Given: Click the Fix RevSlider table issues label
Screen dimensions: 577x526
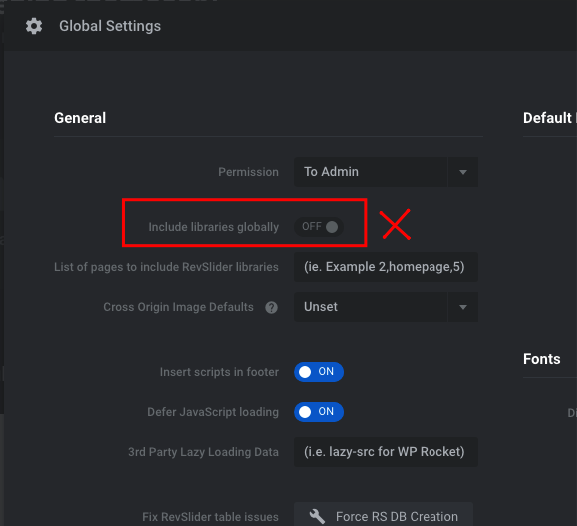Looking at the screenshot, I should pos(210,516).
